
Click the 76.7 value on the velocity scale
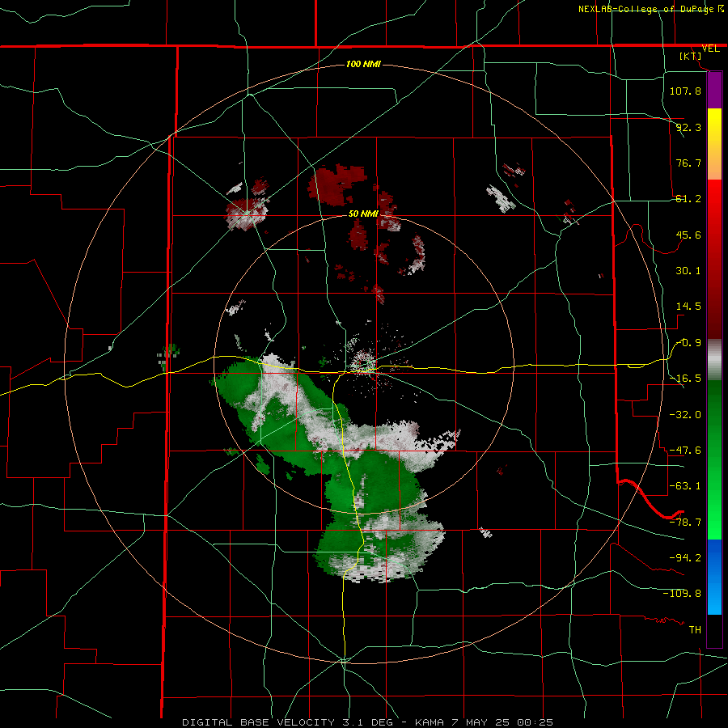click(688, 163)
